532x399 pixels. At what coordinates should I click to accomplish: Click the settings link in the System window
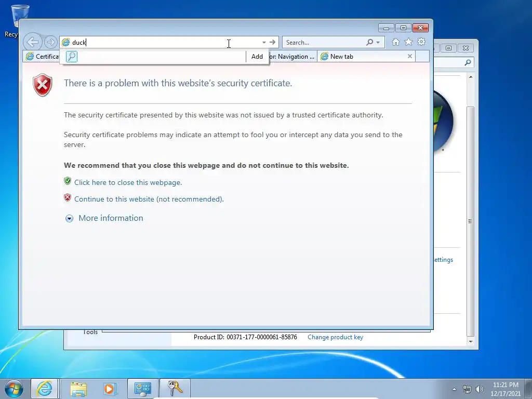443,260
